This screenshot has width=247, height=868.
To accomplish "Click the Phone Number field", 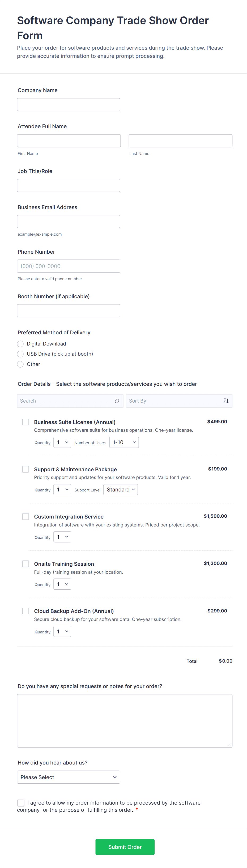I will (x=69, y=266).
